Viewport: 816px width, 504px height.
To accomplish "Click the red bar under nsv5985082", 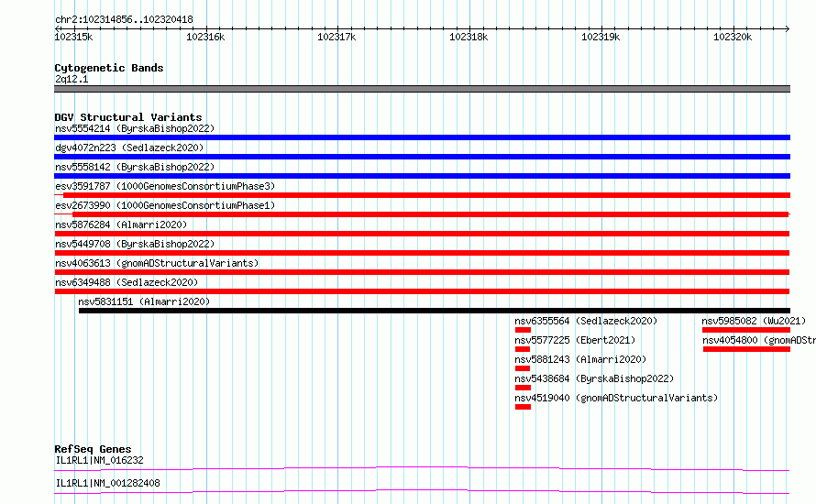I will point(746,330).
